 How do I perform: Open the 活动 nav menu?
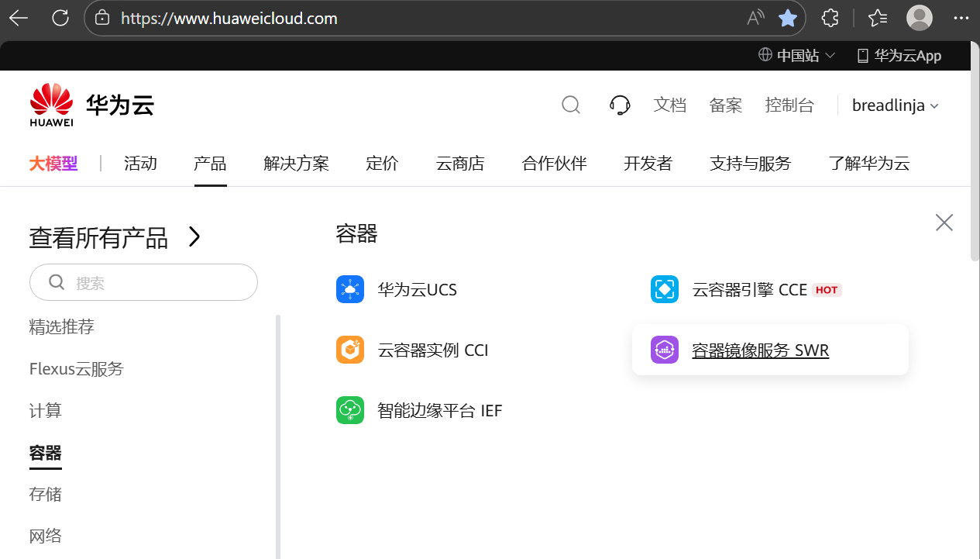(140, 164)
